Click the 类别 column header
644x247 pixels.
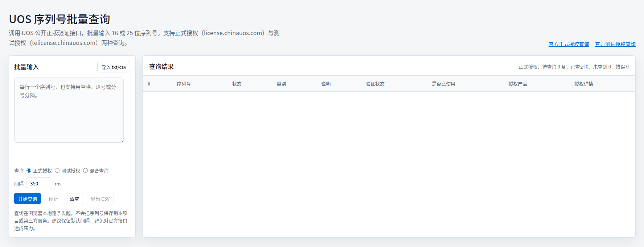[281, 84]
